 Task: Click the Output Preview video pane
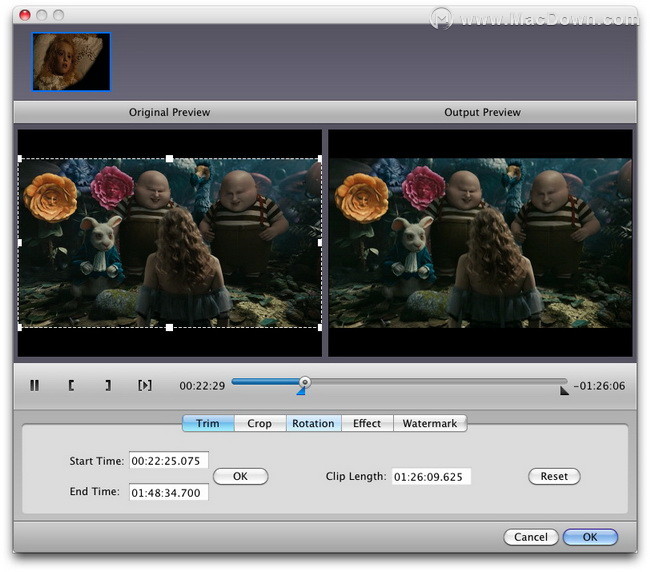(x=480, y=243)
